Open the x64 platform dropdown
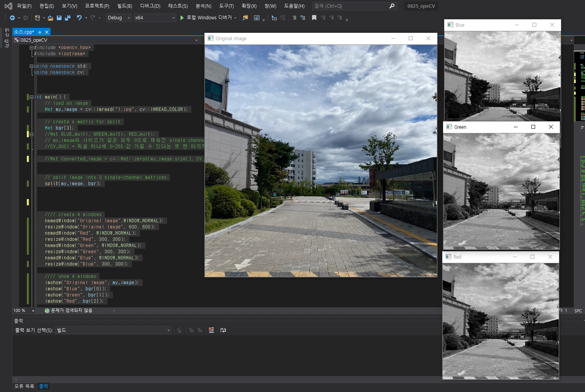 click(155, 18)
